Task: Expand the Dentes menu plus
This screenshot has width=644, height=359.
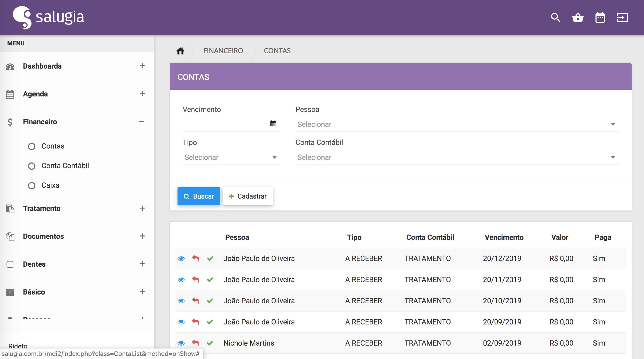Action: [x=142, y=264]
